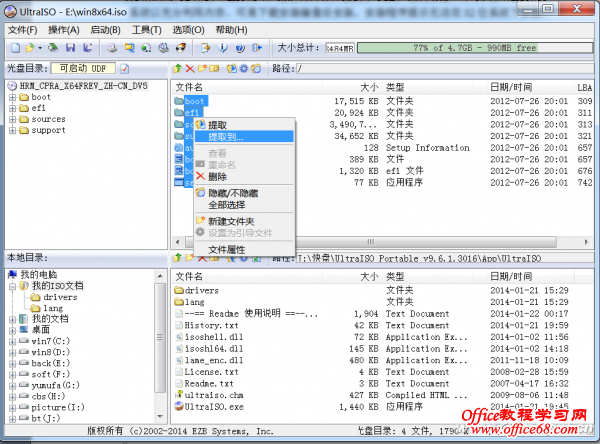Choose 提取到... in the context menu

pyautogui.click(x=244, y=137)
